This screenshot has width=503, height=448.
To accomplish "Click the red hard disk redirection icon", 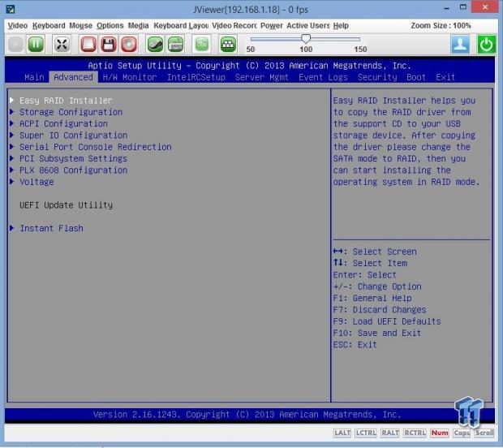I will pyautogui.click(x=88, y=45).
